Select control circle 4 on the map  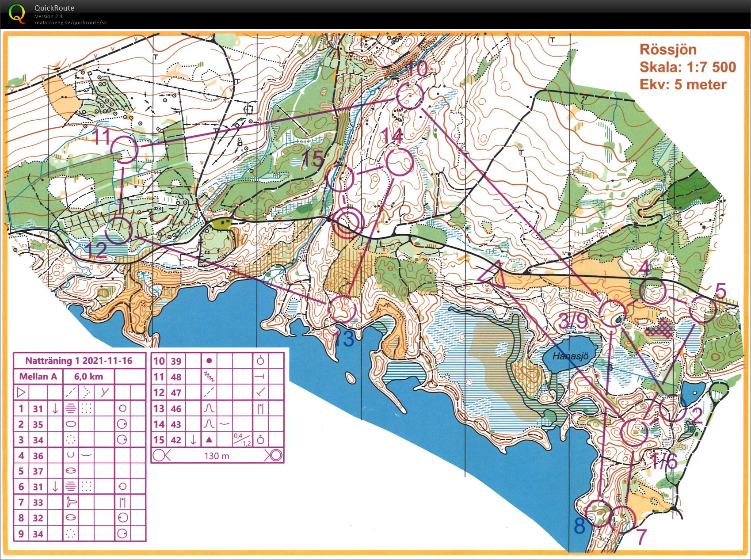pyautogui.click(x=652, y=290)
